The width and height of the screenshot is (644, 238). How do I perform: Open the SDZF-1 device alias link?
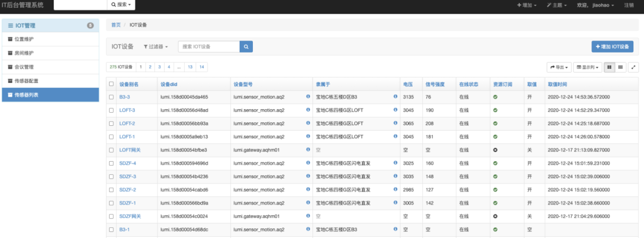pyautogui.click(x=128, y=203)
